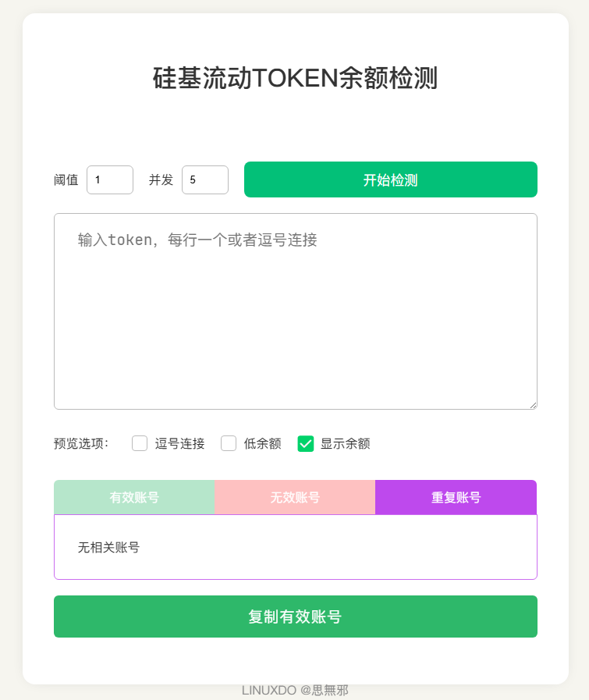Viewport: 589px width, 700px height.
Task: Enable the 逗号连接 checkbox
Action: pyautogui.click(x=140, y=444)
